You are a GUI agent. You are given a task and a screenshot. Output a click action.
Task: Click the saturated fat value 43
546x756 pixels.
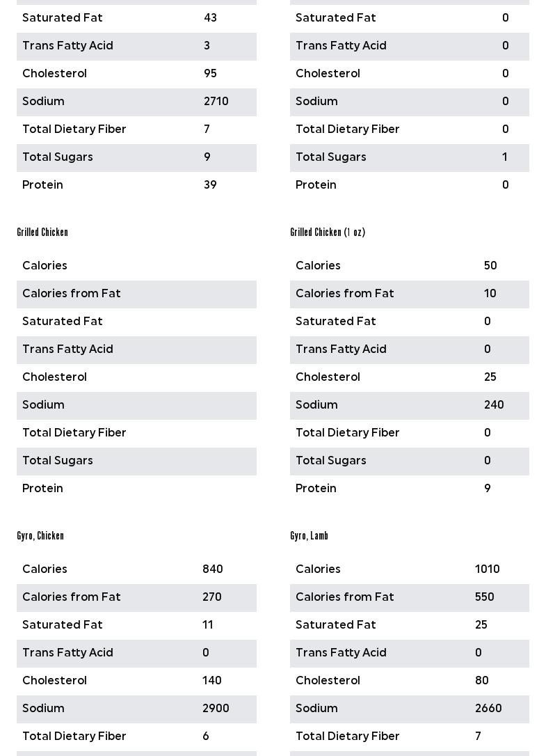210,18
